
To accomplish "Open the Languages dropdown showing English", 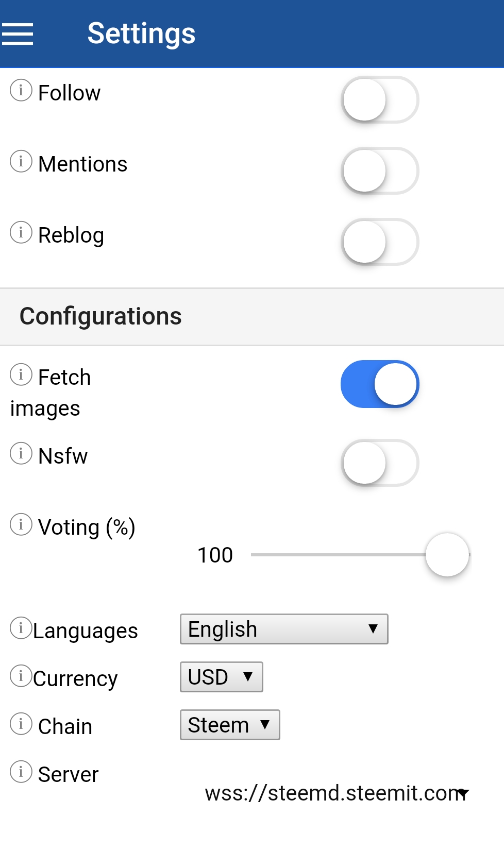I will 284,629.
